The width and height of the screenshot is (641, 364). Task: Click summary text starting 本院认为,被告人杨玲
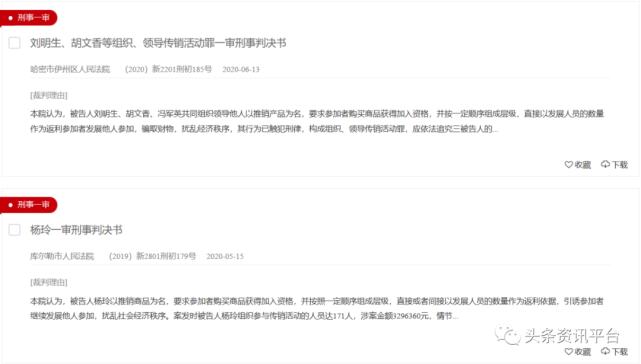[x=317, y=308]
